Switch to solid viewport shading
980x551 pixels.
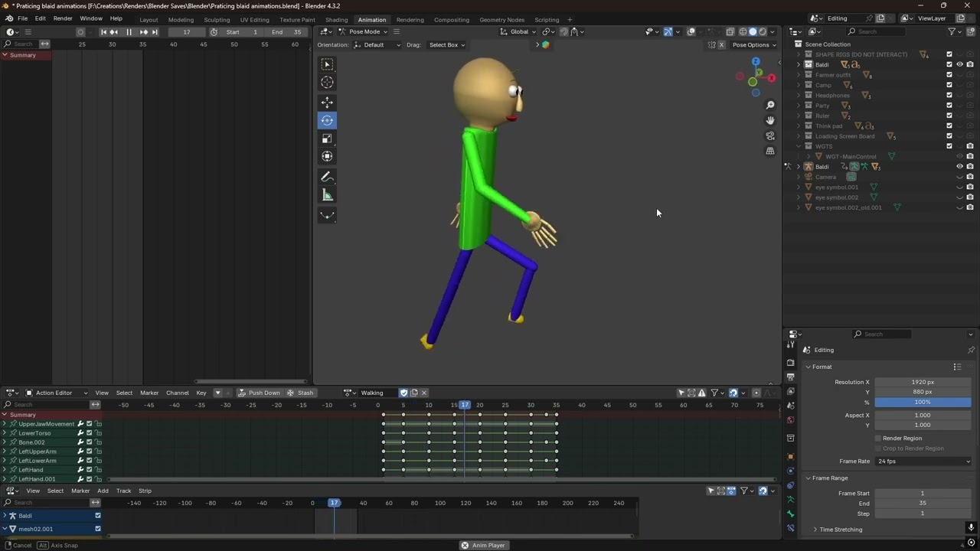click(x=753, y=31)
